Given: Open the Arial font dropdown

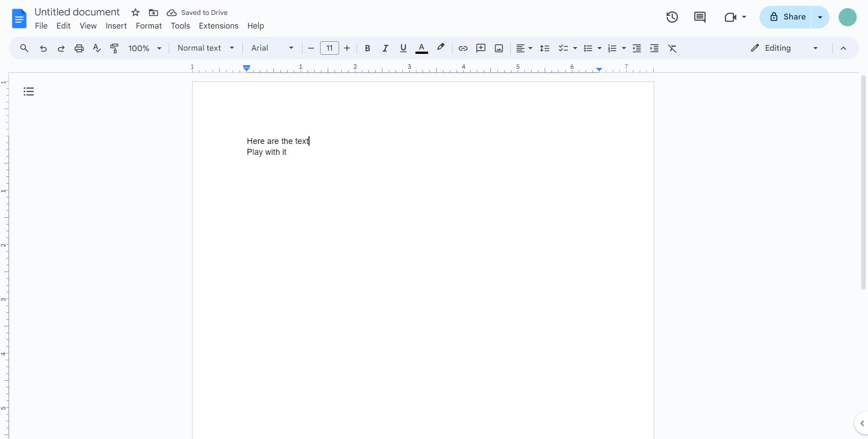Looking at the screenshot, I should (x=272, y=48).
